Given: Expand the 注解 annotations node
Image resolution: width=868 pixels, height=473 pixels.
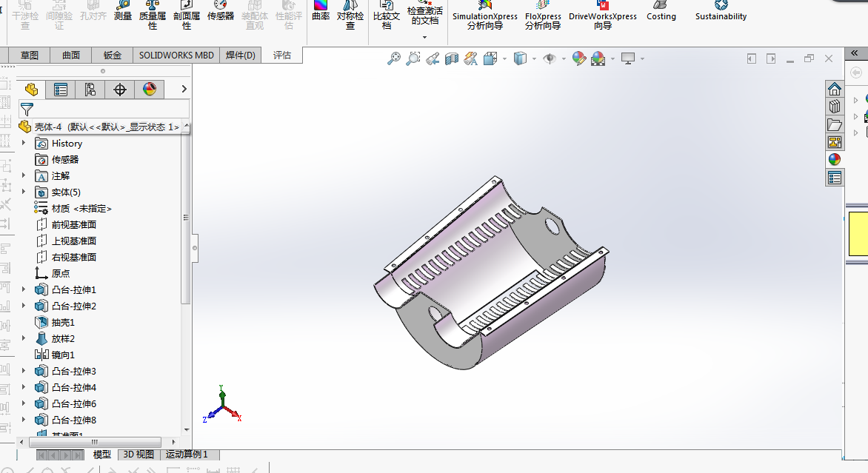Looking at the screenshot, I should (23, 175).
